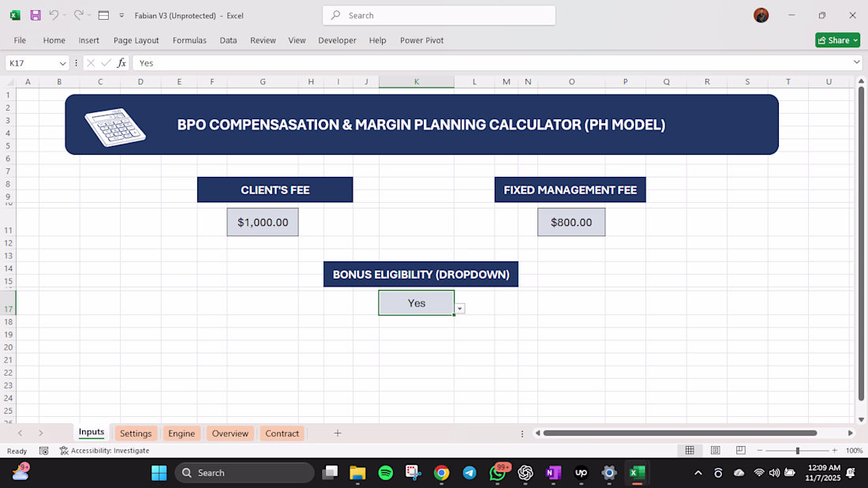
Task: Switch to the Contract sheet tab
Action: [282, 434]
